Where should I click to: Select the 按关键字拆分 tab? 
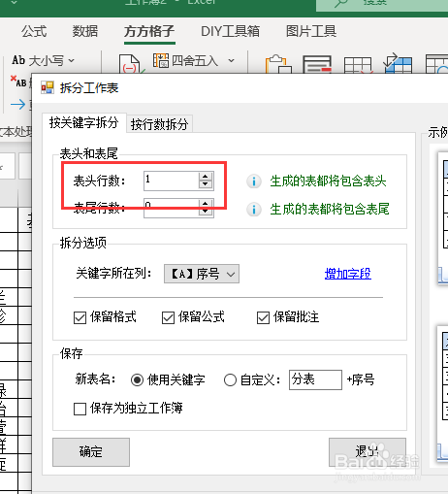(84, 123)
